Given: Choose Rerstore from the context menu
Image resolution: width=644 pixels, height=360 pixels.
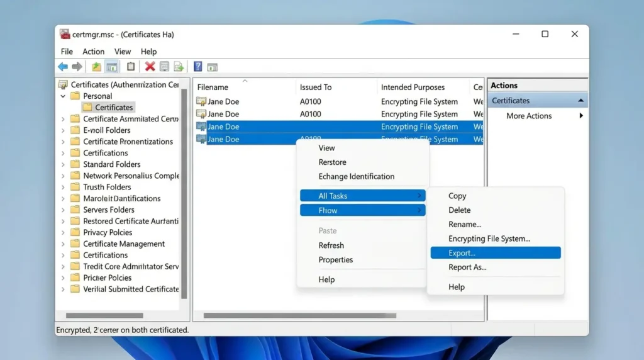Looking at the screenshot, I should tap(332, 162).
